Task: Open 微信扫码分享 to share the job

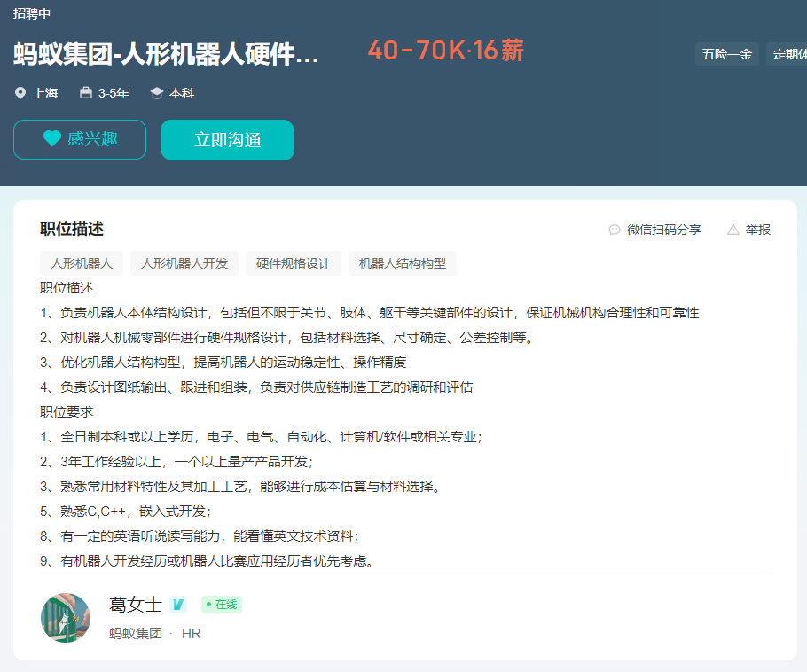Action: coord(663,229)
